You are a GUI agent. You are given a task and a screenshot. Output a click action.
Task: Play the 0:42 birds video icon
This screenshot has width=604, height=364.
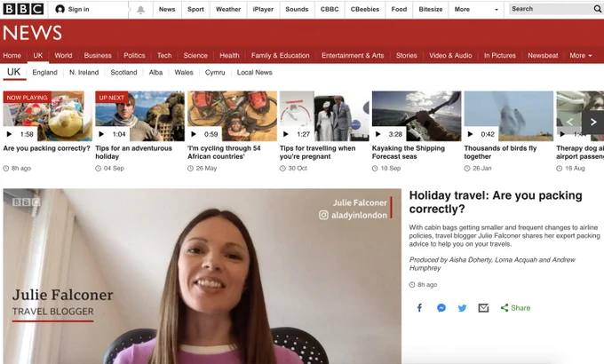(471, 134)
